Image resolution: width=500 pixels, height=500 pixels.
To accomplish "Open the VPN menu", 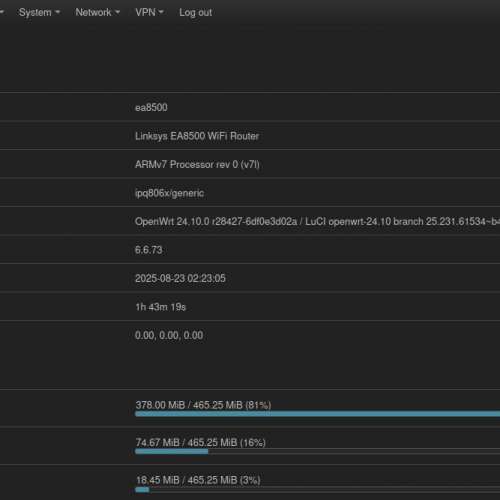I will coord(149,12).
